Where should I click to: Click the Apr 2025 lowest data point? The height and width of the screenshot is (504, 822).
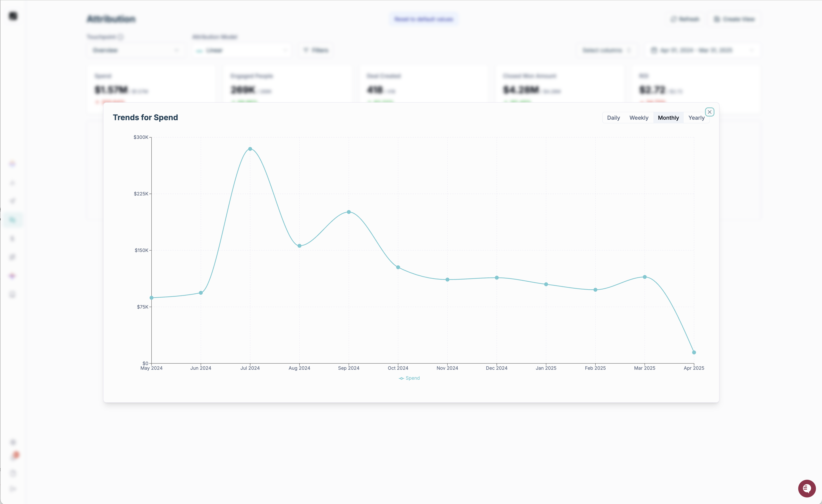pyautogui.click(x=694, y=352)
